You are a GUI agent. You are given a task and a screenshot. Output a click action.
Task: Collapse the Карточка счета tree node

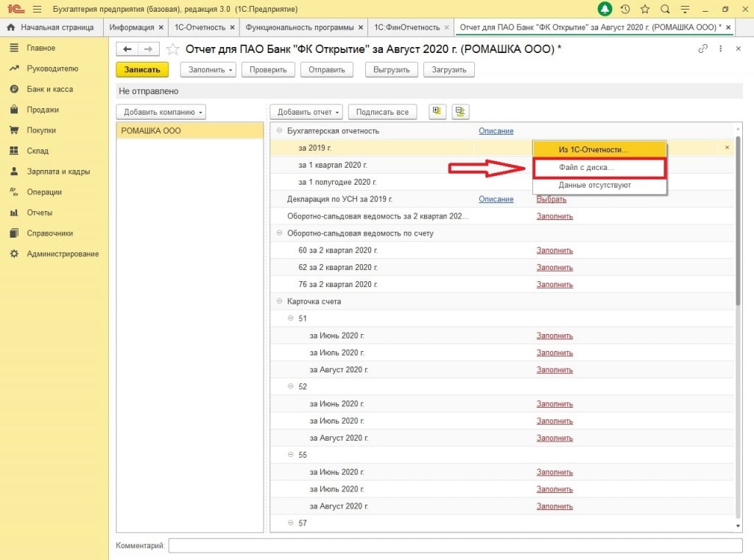279,301
